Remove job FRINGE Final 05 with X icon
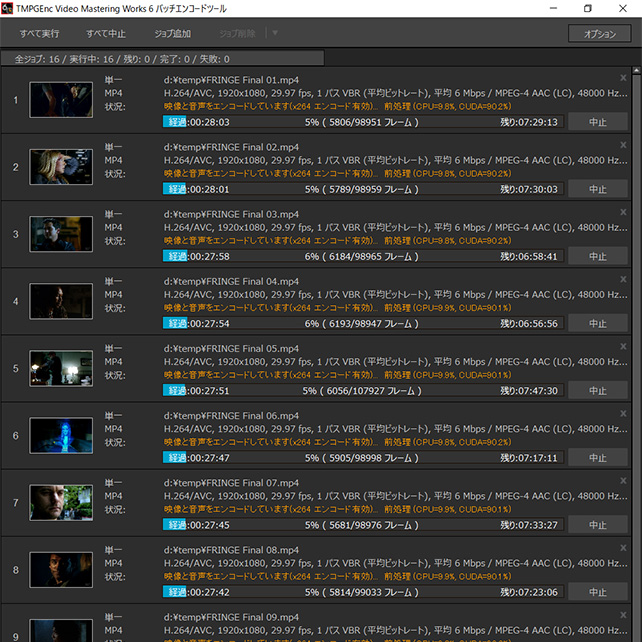Screen dimensions: 642x642 (623, 346)
